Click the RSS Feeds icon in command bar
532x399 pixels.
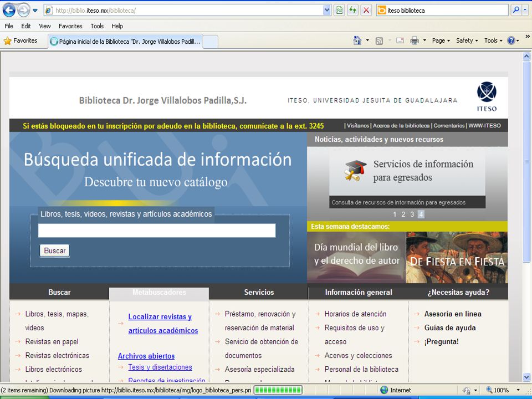tap(379, 40)
